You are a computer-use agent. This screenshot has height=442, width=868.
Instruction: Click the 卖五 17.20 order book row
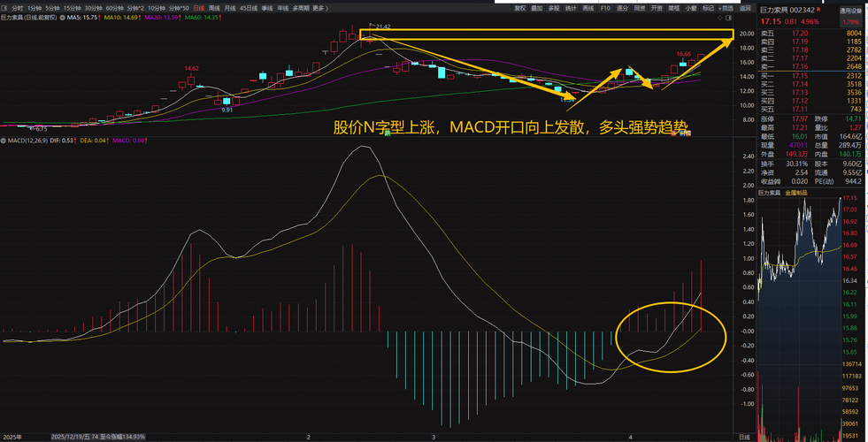pyautogui.click(x=811, y=34)
